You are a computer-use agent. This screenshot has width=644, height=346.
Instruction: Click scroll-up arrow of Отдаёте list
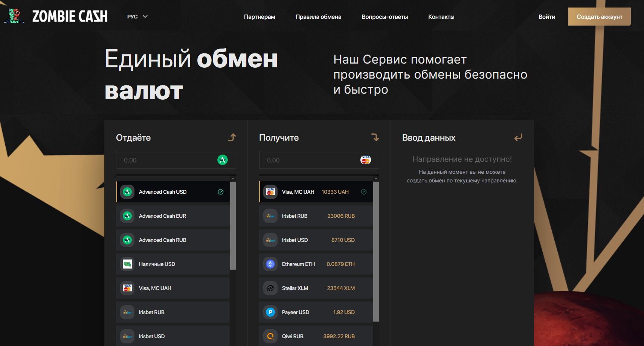pyautogui.click(x=233, y=179)
